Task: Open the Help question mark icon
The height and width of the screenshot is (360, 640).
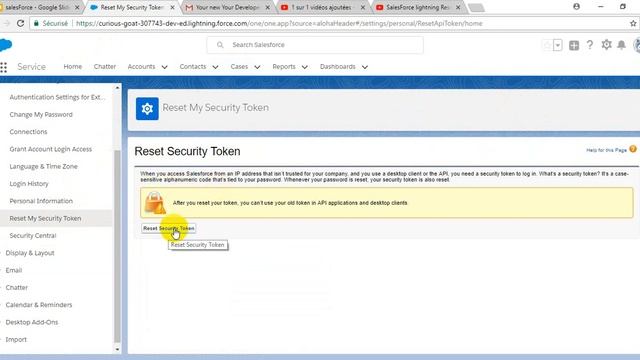Action: (590, 45)
